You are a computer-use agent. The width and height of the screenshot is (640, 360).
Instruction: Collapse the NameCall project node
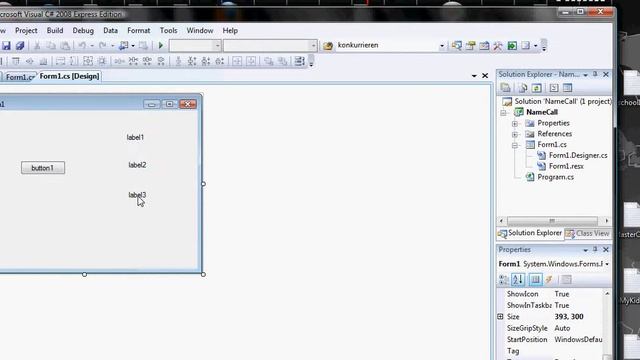pyautogui.click(x=504, y=112)
